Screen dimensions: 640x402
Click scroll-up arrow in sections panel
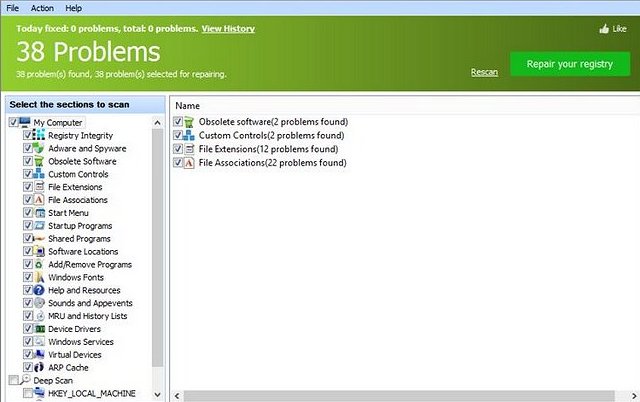158,122
